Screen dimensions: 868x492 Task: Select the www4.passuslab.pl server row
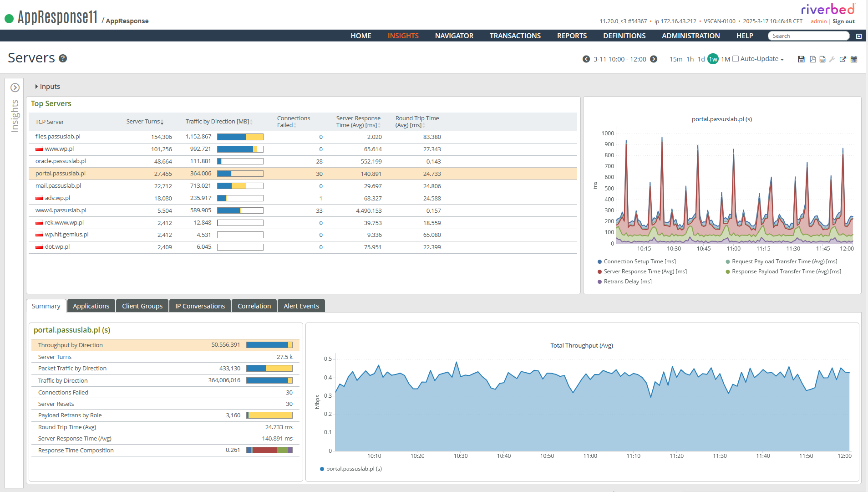(303, 210)
